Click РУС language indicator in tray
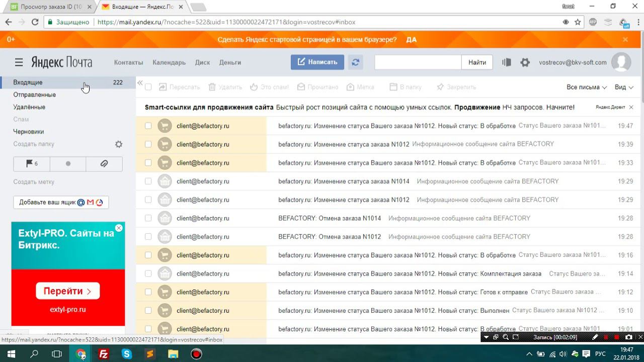644x362 pixels. click(600, 354)
